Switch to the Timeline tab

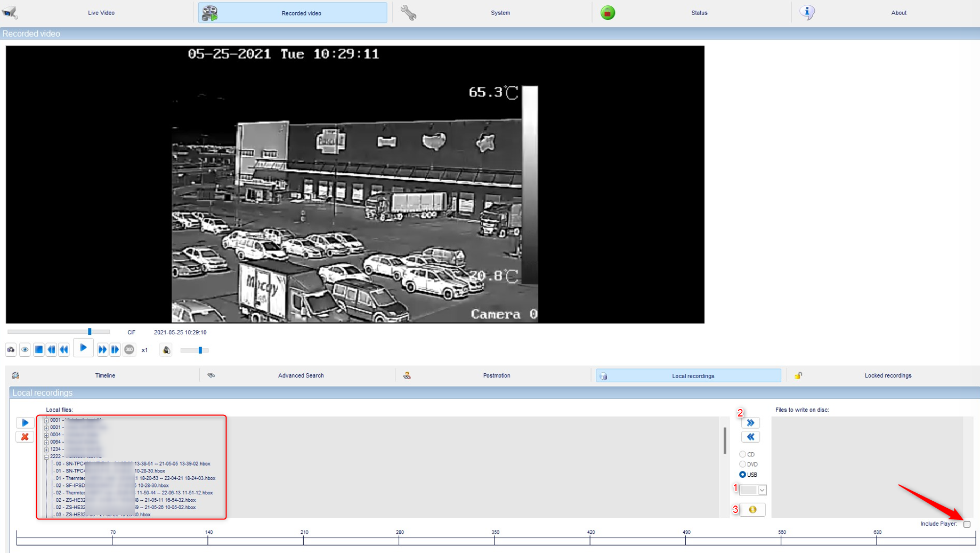(x=104, y=375)
